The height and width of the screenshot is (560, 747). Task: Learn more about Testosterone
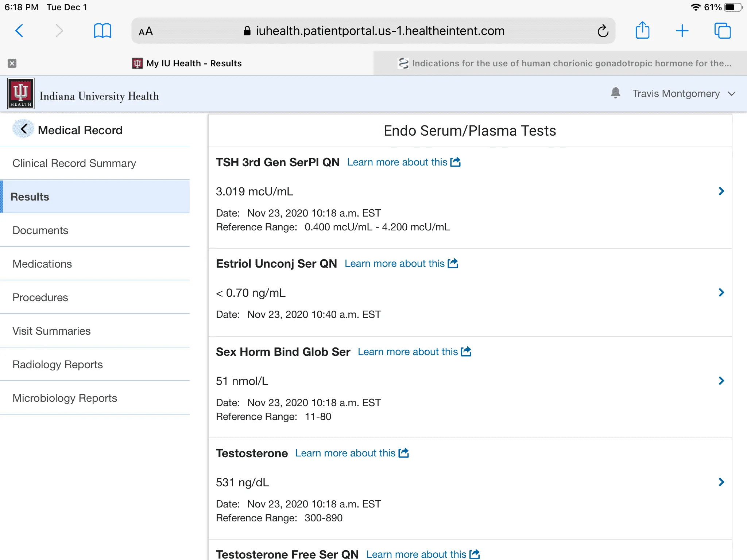click(352, 453)
